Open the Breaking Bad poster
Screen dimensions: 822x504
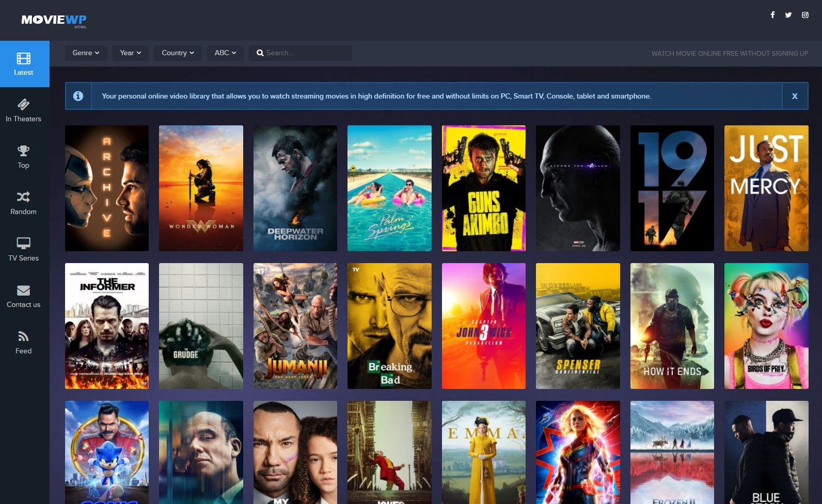[x=389, y=326]
